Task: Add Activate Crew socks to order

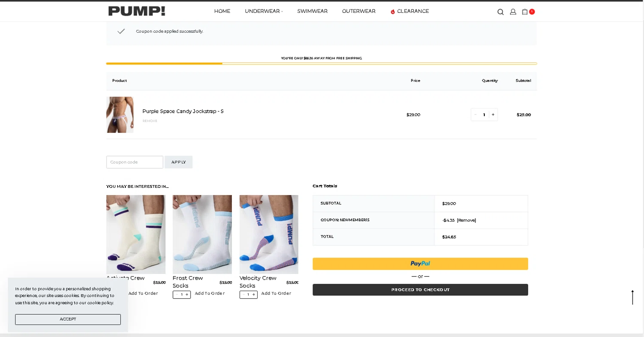Action: coord(143,293)
